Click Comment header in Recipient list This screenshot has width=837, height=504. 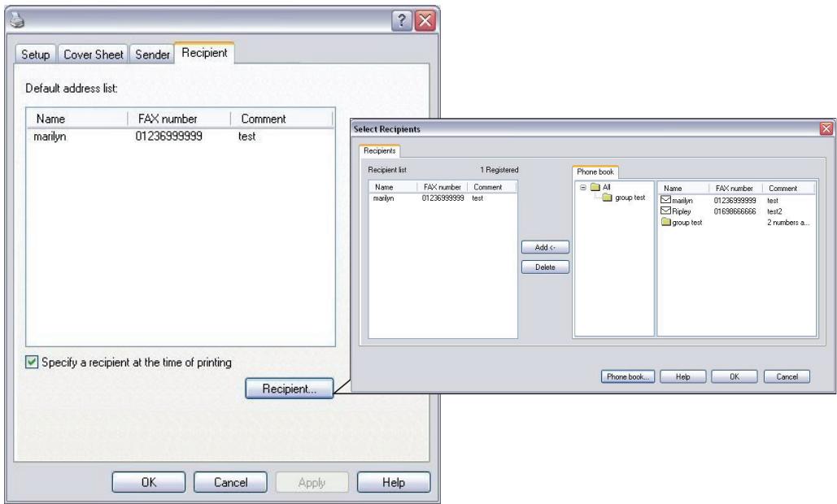point(491,187)
